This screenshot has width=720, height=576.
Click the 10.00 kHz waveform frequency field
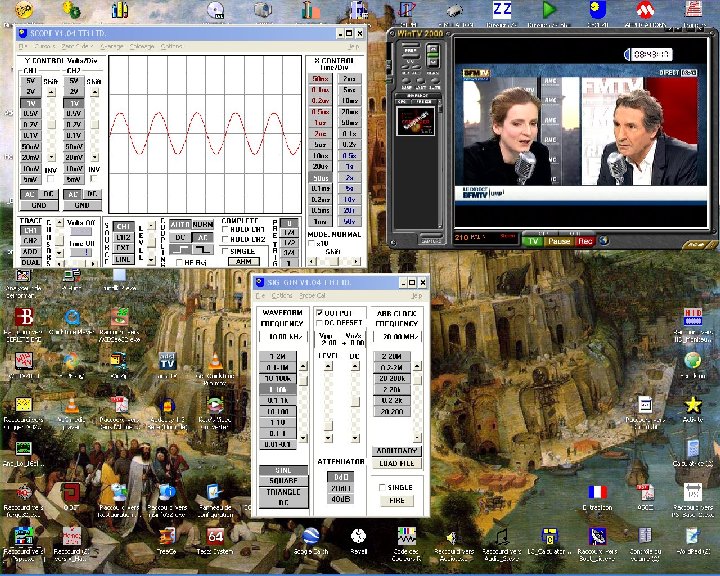pyautogui.click(x=284, y=337)
